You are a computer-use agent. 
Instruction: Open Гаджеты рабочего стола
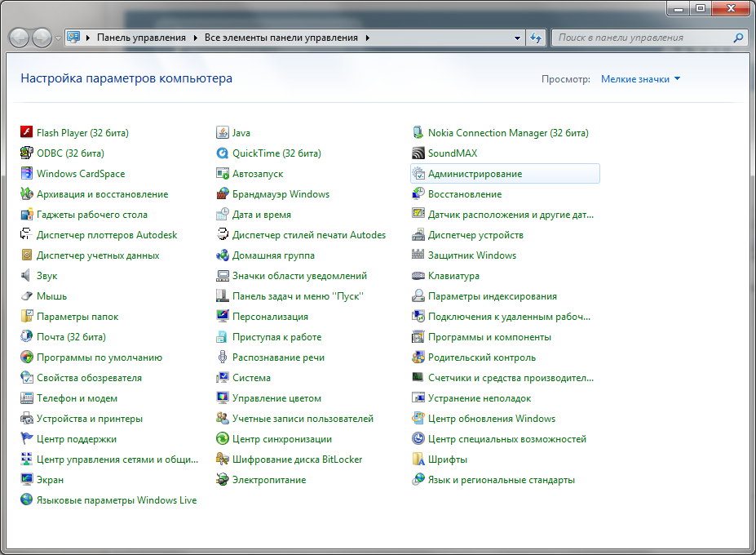(92, 215)
